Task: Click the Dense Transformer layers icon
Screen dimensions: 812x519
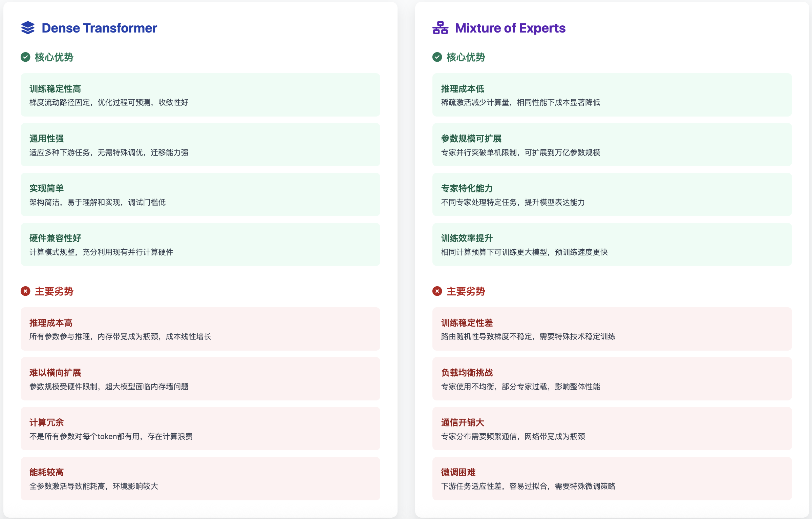Action: tap(28, 28)
